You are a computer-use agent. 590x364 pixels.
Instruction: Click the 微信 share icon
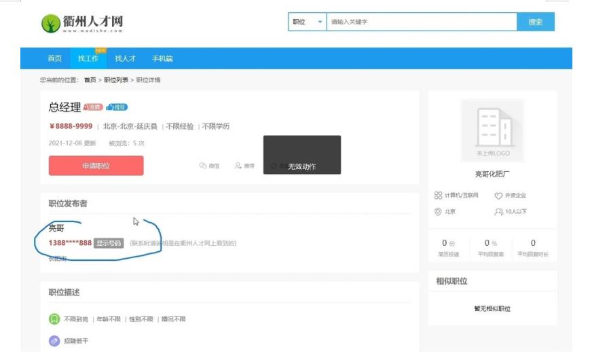(x=202, y=166)
